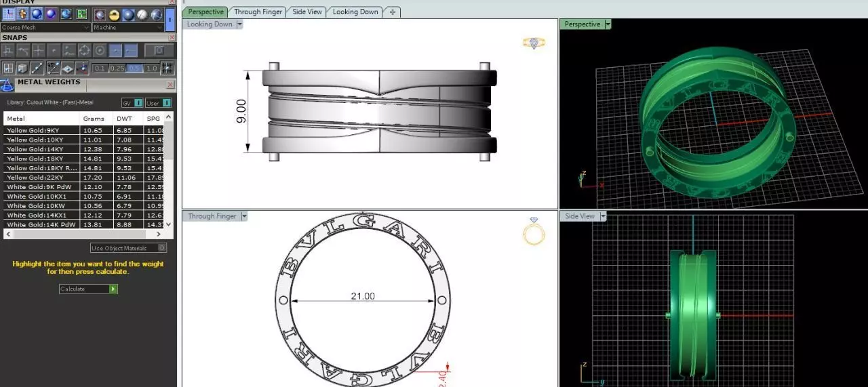Select the Yellow Gold:22KY row
Viewport: 868px width, 387px height.
(84, 177)
